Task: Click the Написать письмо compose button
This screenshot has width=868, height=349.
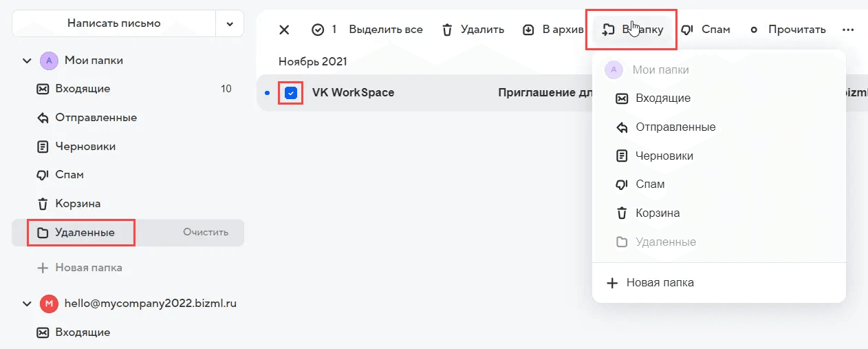Action: point(114,23)
